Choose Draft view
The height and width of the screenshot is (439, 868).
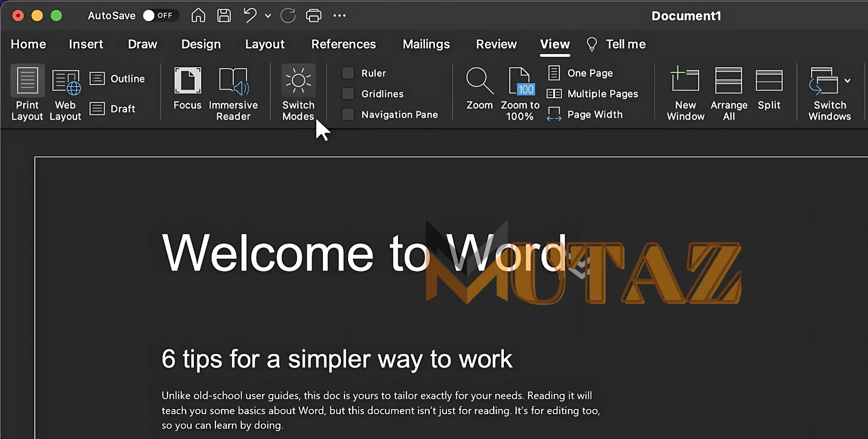coord(112,109)
